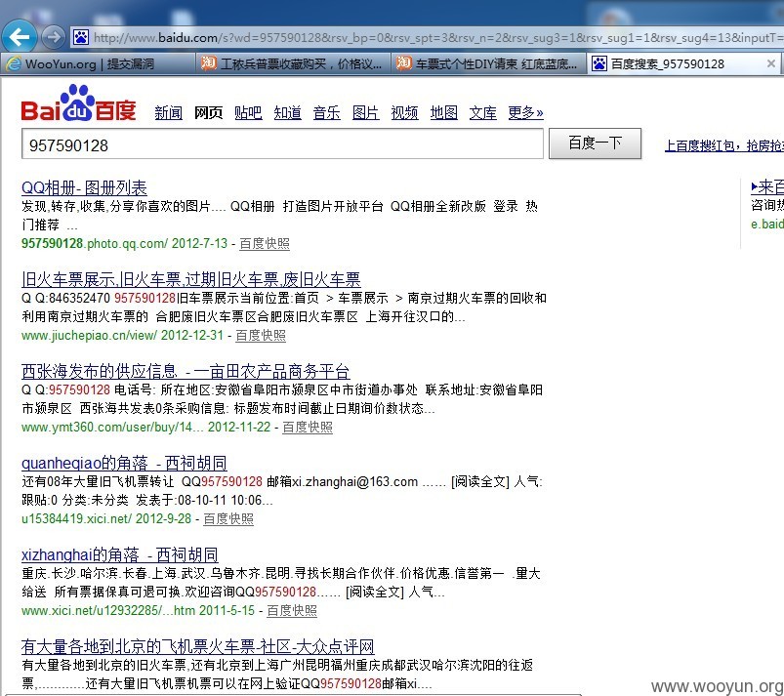Viewport: 784px width, 696px height.
Task: Click the IE icon on the WooYun.org tab
Action: [14, 63]
